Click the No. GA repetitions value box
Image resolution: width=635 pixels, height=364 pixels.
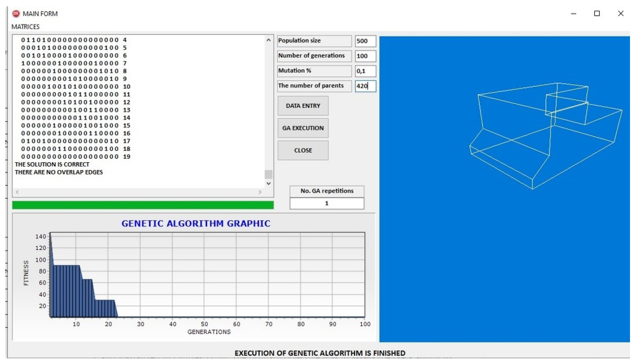(x=326, y=203)
